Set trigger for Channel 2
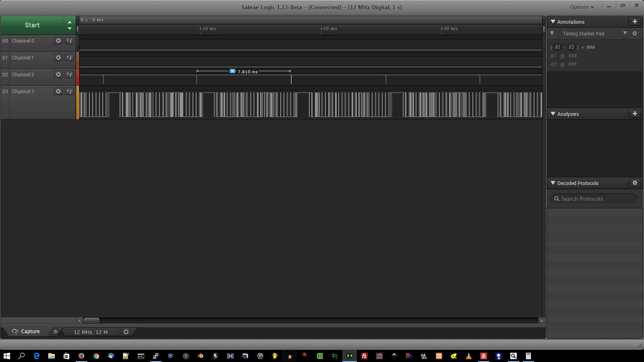Image resolution: width=644 pixels, height=362 pixels. click(x=69, y=74)
